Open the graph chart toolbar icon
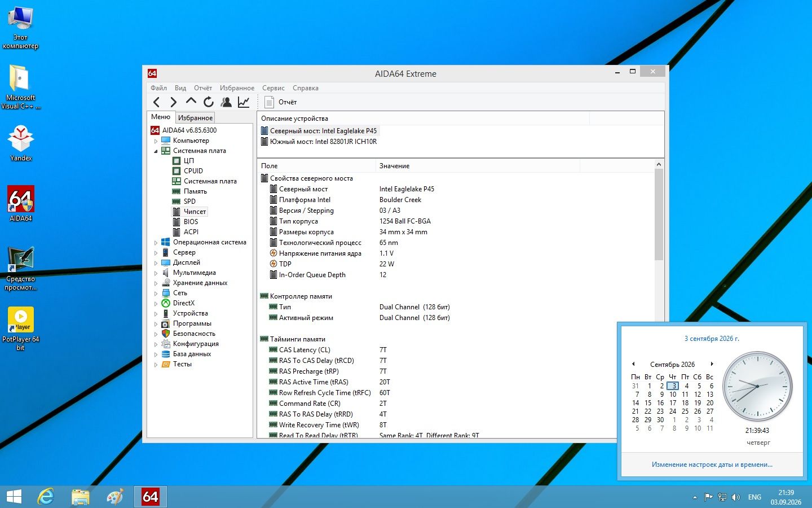Viewport: 812px width, 508px height. (244, 102)
